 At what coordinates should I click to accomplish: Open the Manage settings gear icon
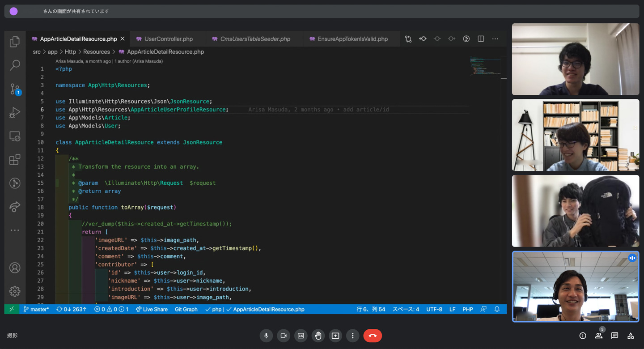click(x=15, y=291)
